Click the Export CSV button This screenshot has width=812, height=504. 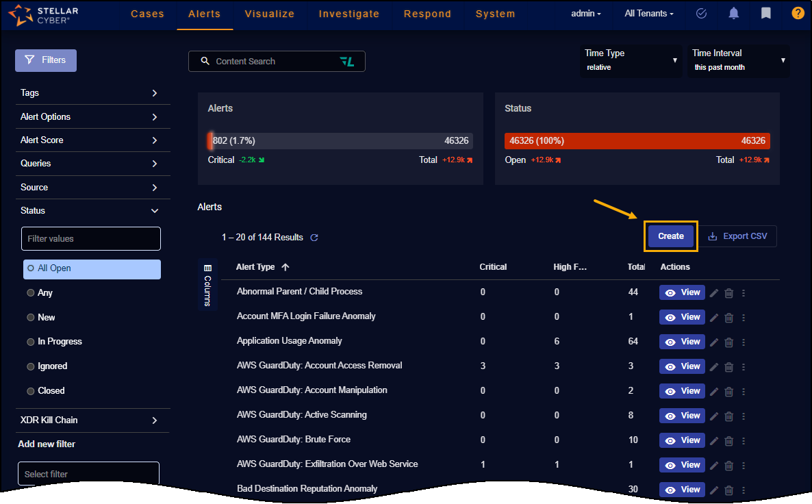coord(737,236)
